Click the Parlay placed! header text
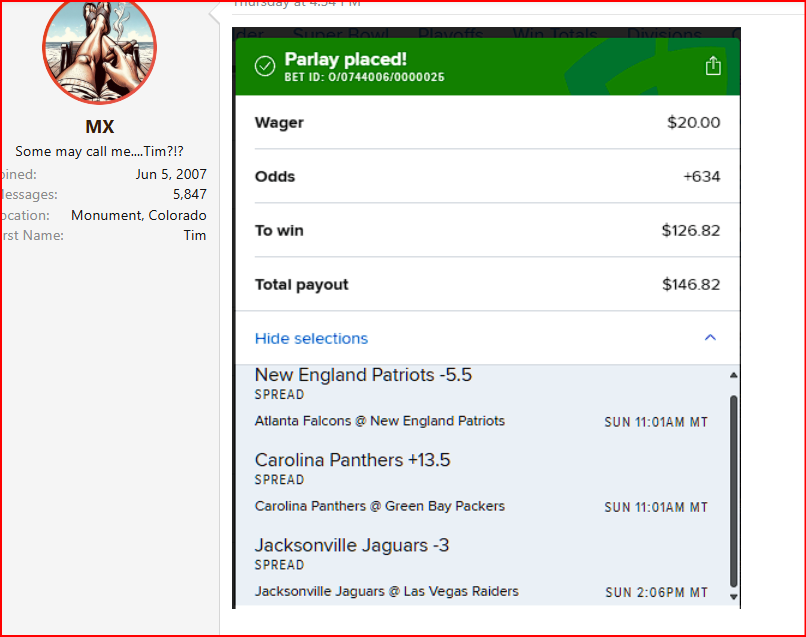806x637 pixels. (345, 60)
